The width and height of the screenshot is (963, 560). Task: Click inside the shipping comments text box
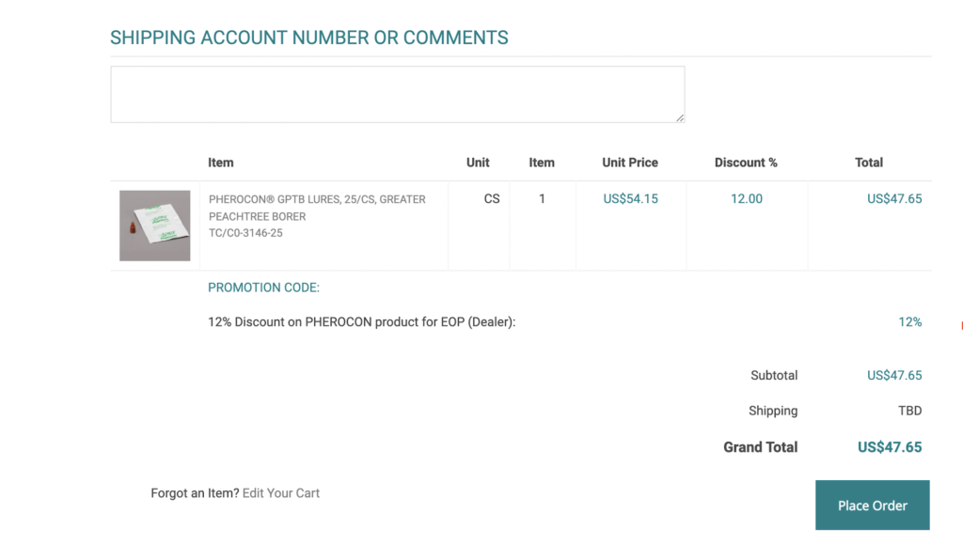click(x=395, y=92)
